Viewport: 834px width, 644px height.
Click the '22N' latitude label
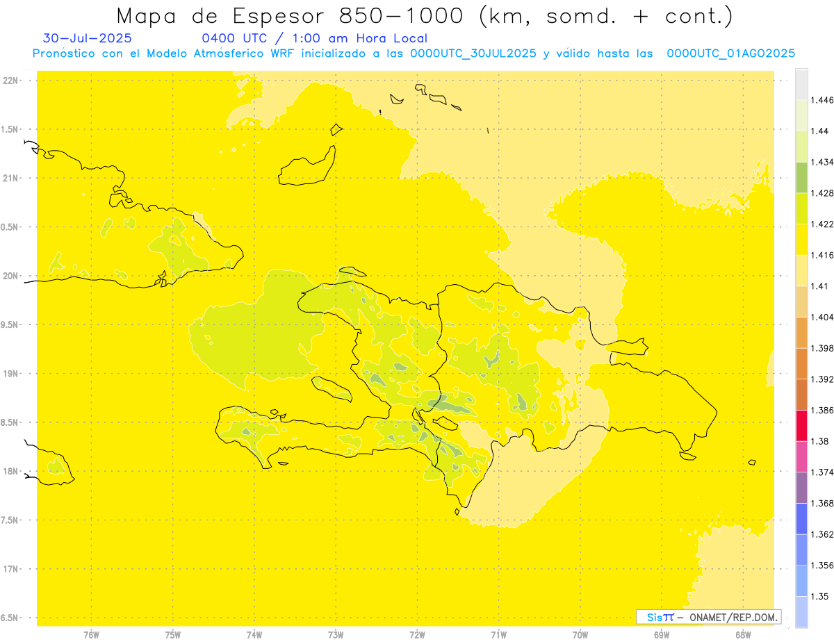pos(10,80)
